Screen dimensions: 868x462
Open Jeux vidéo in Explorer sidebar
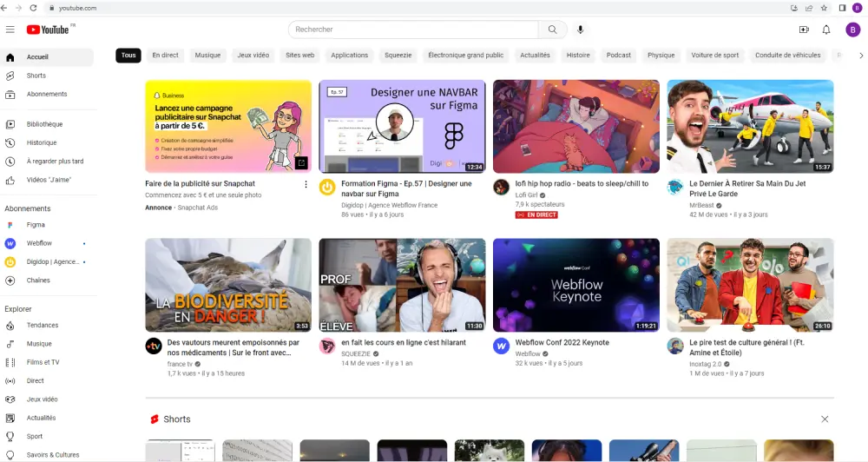(x=47, y=399)
